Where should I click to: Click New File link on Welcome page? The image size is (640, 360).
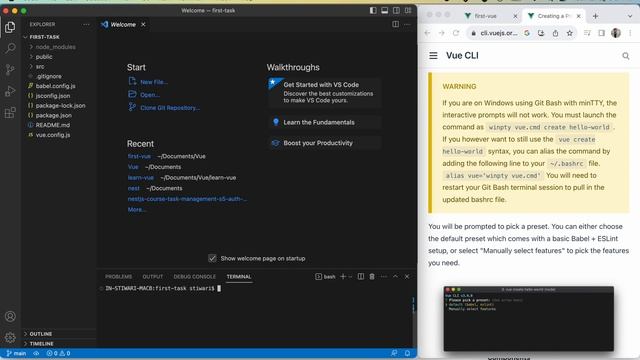click(153, 82)
